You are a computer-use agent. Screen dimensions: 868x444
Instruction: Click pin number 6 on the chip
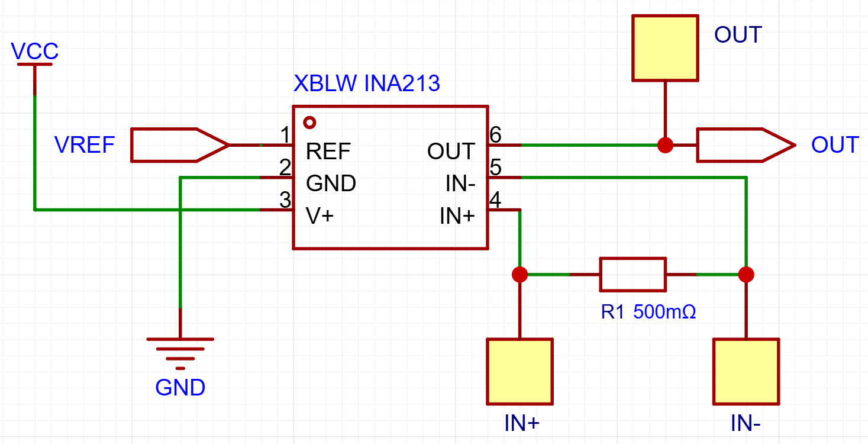point(496,136)
